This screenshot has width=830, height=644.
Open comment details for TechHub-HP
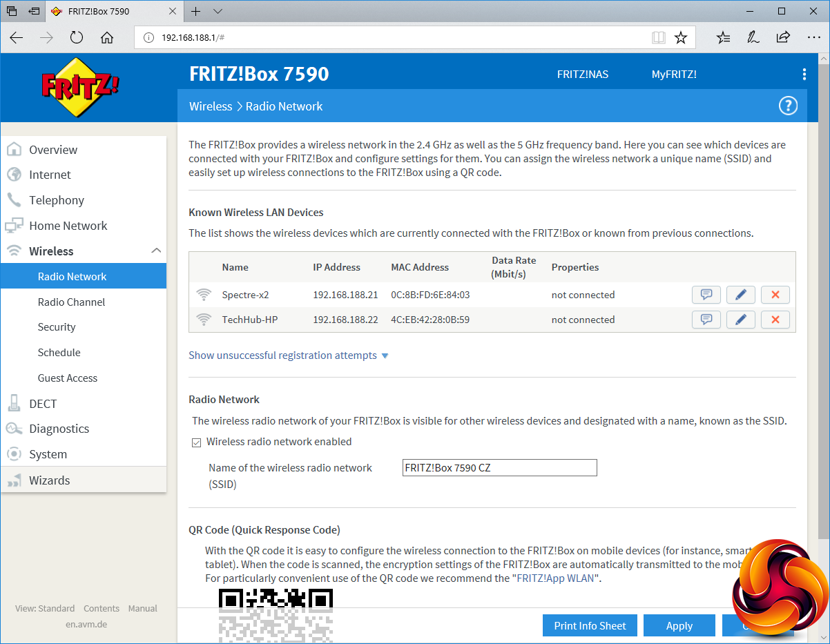pyautogui.click(x=706, y=320)
